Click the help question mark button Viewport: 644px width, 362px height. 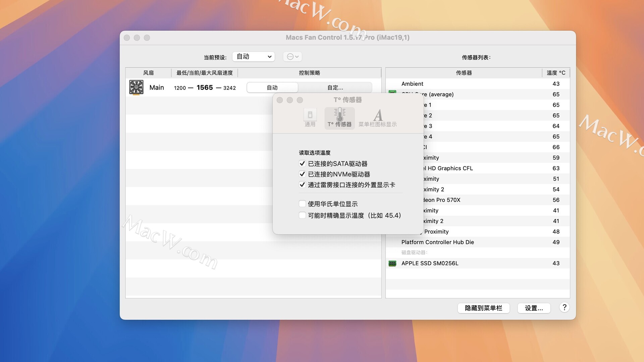click(x=565, y=307)
